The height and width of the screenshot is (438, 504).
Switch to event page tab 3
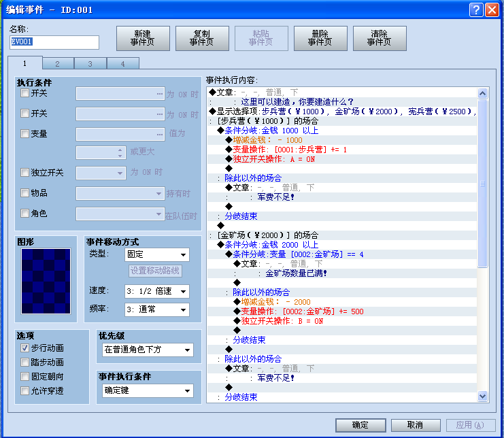pos(90,64)
